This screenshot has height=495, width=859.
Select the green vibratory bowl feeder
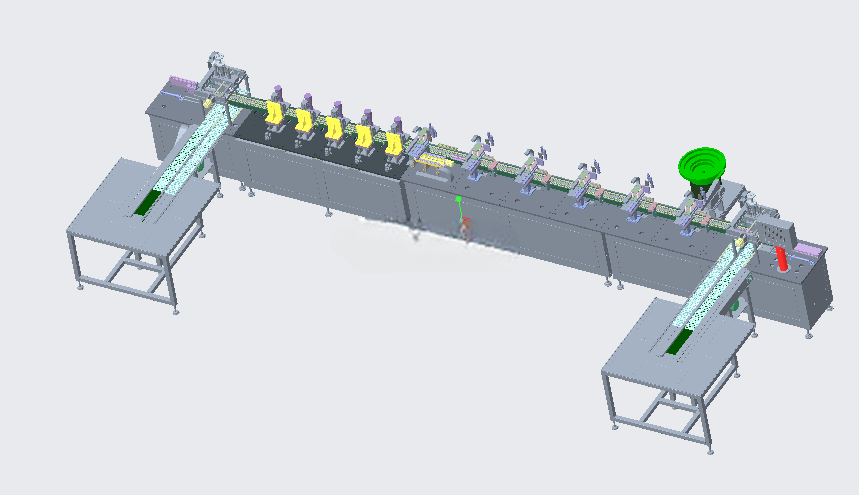click(702, 165)
